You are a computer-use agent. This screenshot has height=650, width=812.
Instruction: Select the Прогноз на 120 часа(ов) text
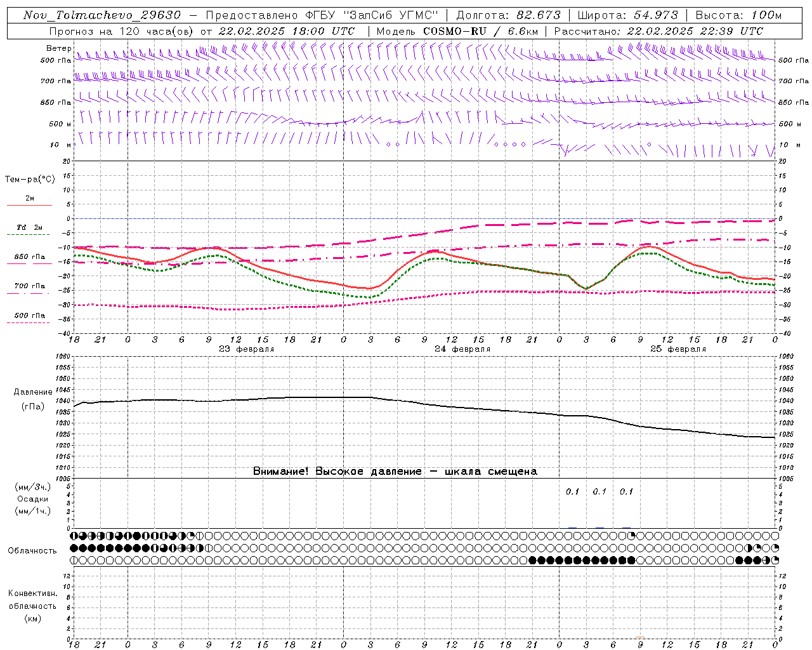pyautogui.click(x=122, y=31)
